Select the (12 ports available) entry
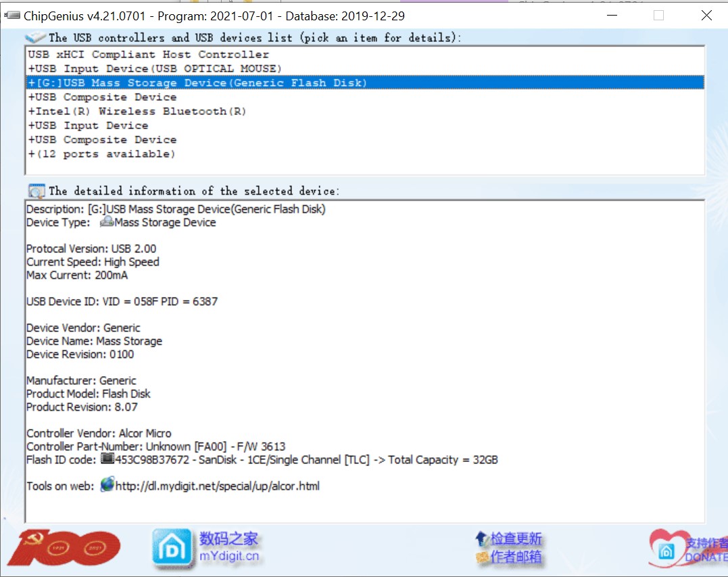 point(364,154)
